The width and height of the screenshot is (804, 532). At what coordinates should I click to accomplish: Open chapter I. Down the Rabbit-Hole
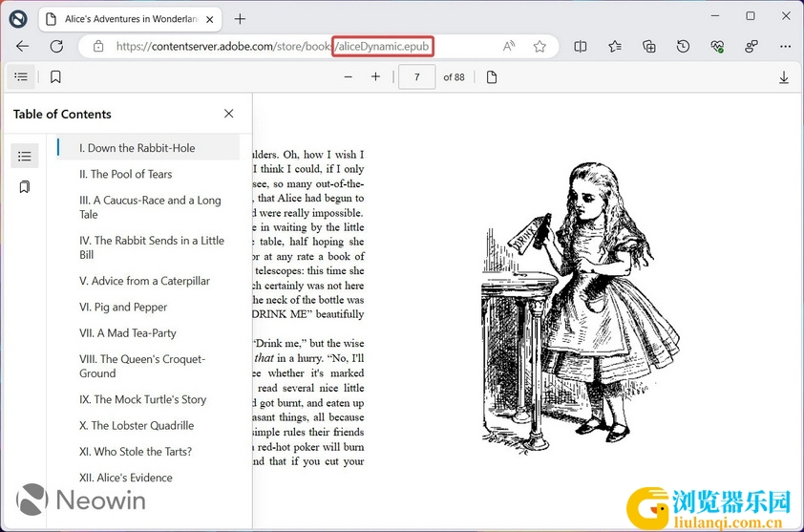(x=148, y=148)
